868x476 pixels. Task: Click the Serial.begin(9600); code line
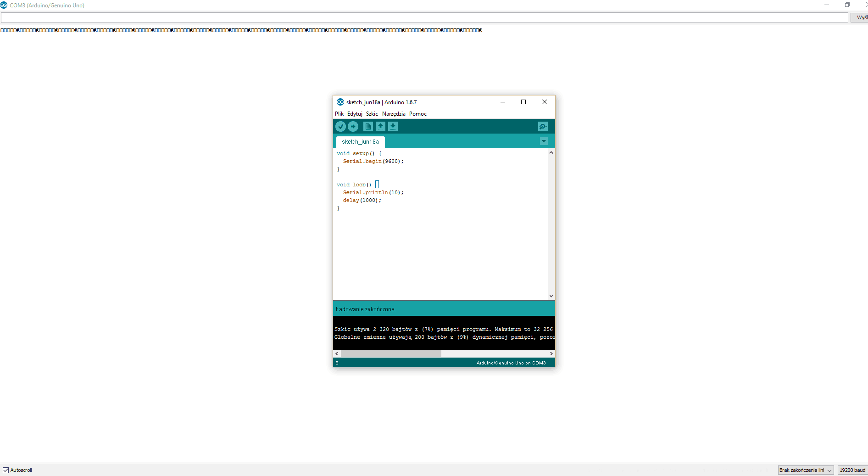coord(373,161)
